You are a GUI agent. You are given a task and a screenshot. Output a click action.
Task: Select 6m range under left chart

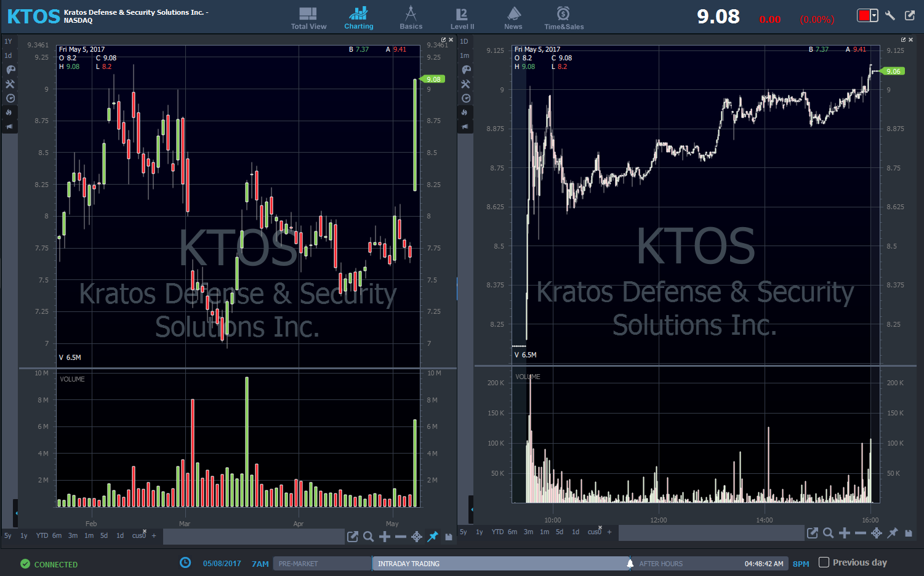(57, 535)
